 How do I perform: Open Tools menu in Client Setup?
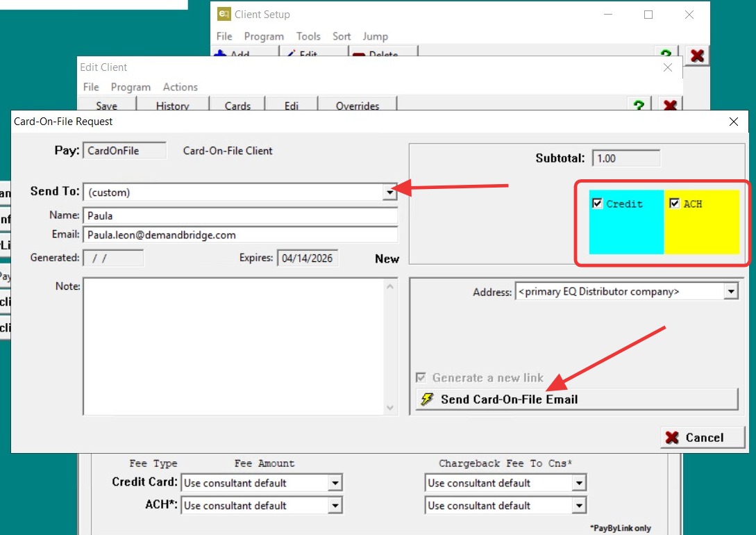(308, 36)
